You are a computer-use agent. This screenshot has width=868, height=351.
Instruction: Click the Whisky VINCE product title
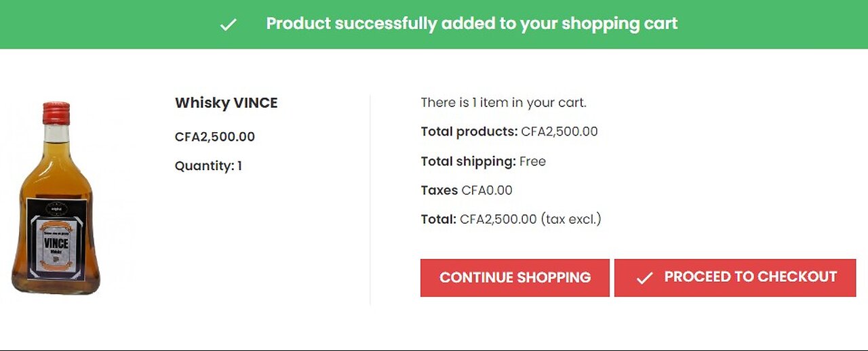pyautogui.click(x=226, y=103)
